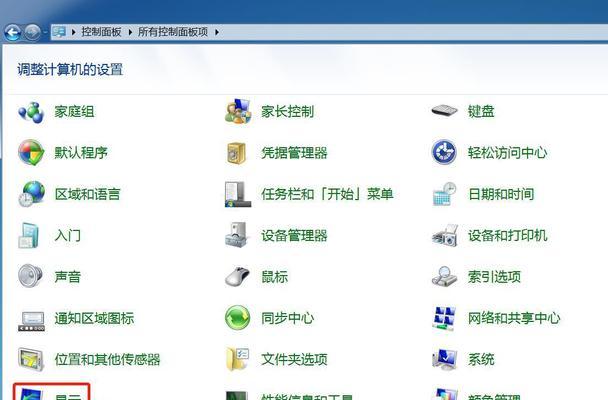Click the address bar empty field area
The height and width of the screenshot is (400, 608).
(x=413, y=32)
